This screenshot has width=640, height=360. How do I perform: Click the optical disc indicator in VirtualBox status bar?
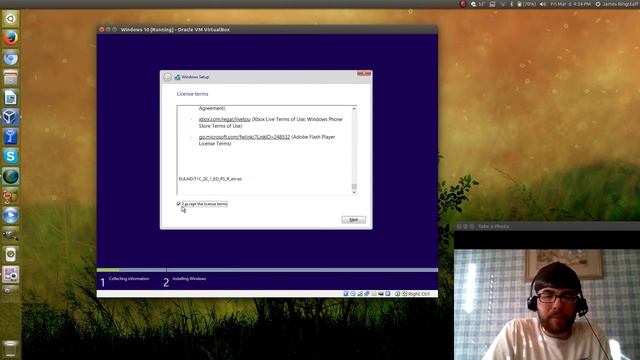point(353,294)
